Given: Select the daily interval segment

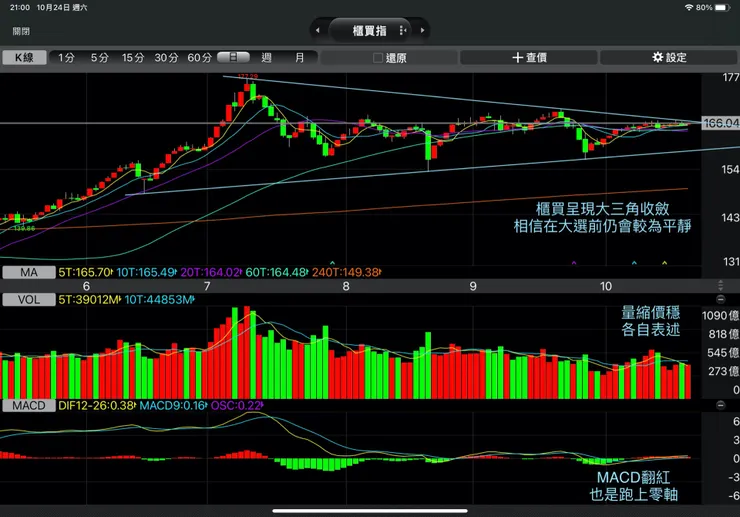Looking at the screenshot, I should coord(234,57).
